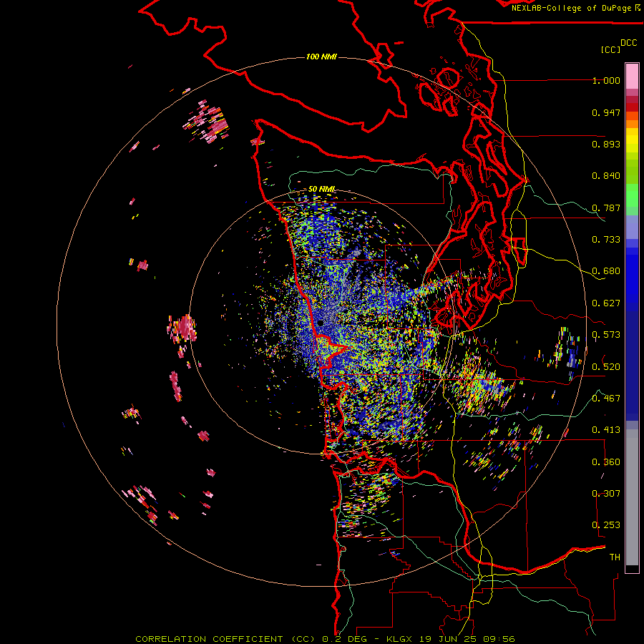Click the NEXLAB-College of DuPage credit text

[576, 8]
